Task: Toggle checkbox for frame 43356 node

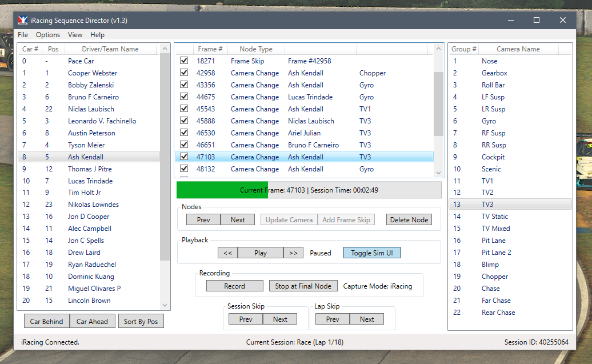Action: coord(184,85)
